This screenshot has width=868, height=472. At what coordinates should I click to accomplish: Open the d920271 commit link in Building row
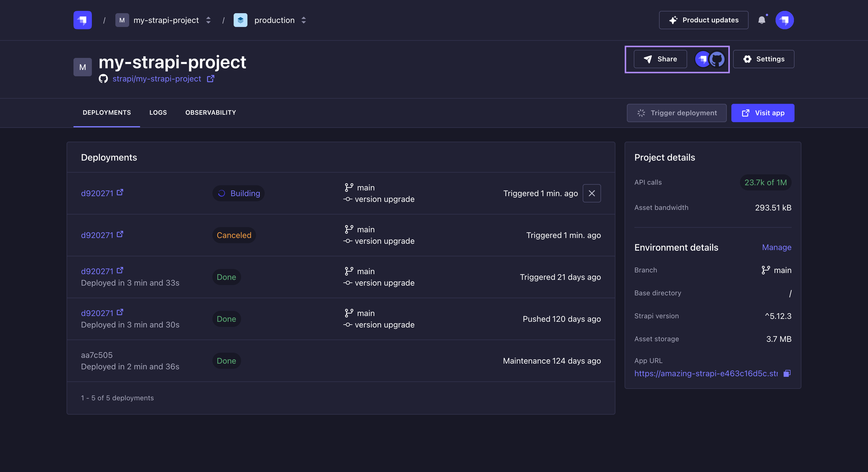click(97, 193)
